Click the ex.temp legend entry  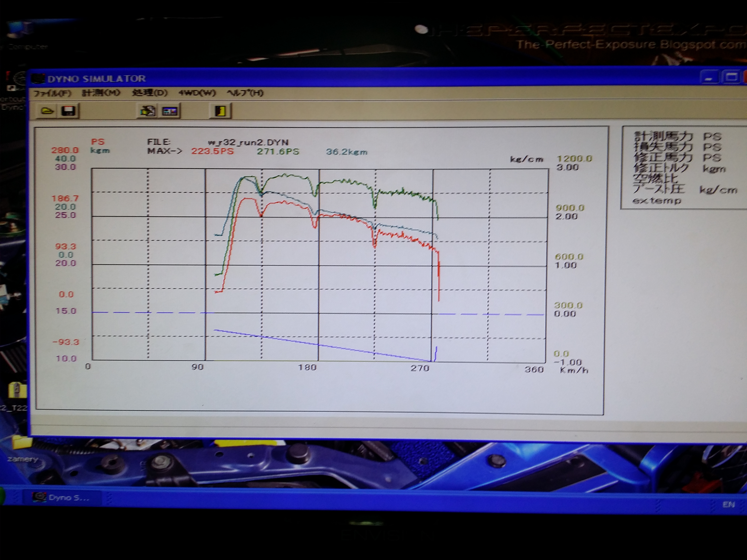[x=657, y=201]
